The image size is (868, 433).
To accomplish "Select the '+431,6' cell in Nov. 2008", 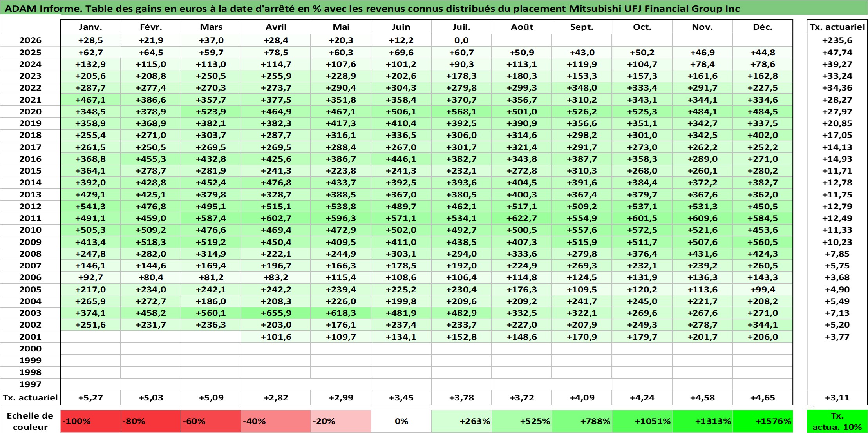I will (x=702, y=254).
